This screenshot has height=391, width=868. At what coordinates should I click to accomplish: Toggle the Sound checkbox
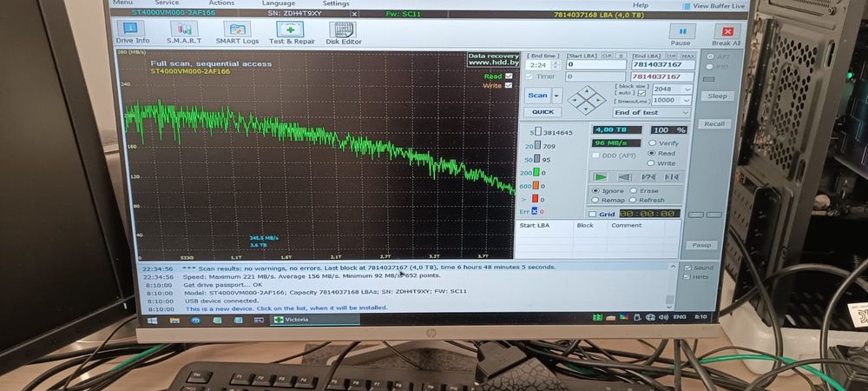pyautogui.click(x=687, y=268)
